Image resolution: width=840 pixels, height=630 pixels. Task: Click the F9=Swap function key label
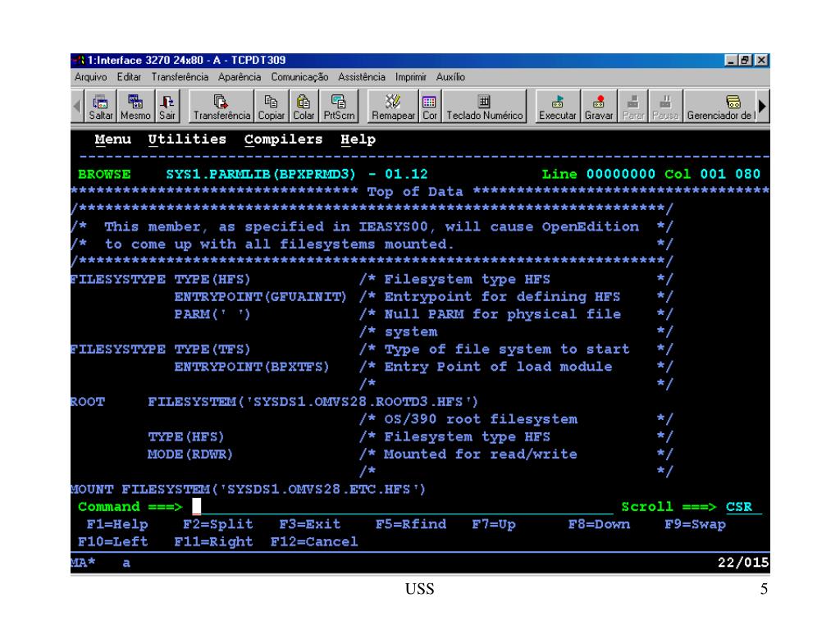point(696,524)
